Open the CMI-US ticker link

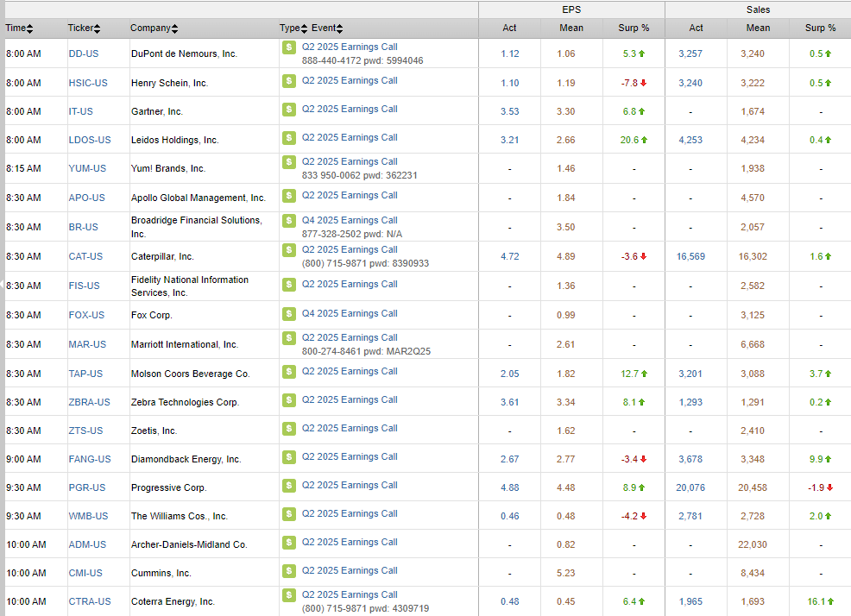pos(85,573)
